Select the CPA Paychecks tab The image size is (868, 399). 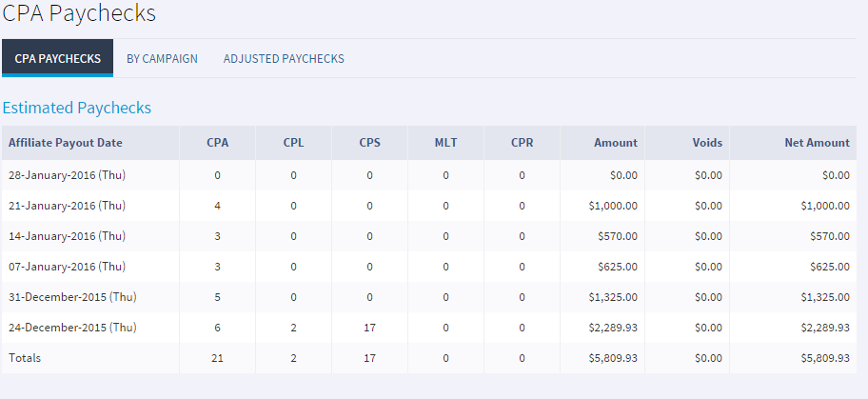point(57,58)
